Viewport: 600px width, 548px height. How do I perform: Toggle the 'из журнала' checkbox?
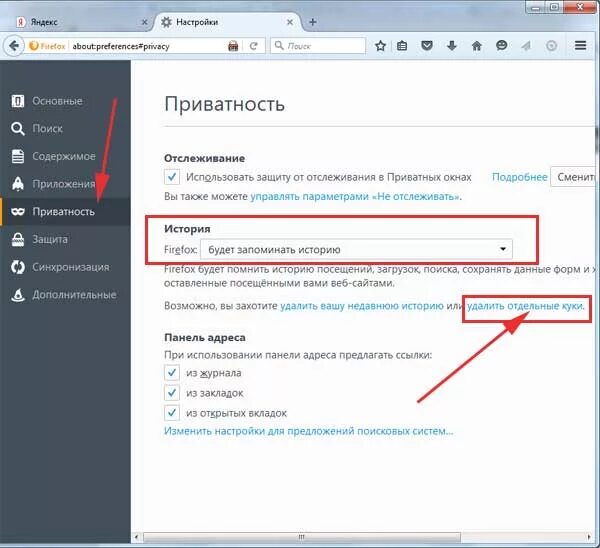point(172,372)
